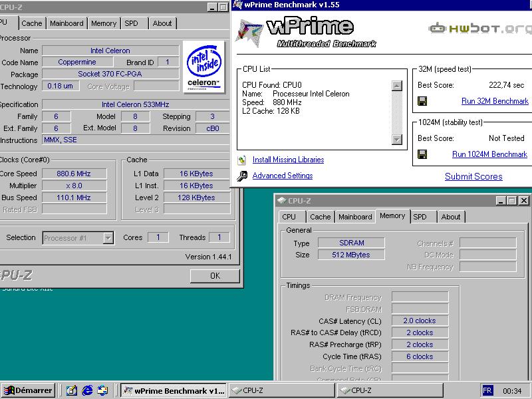Click the 2.0 clocks CAS latency value

tap(420, 321)
